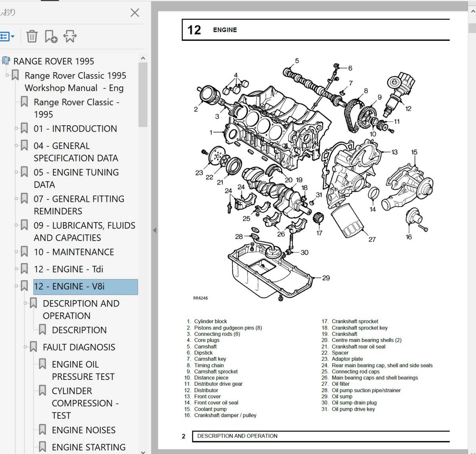Open the bookmark options dropdown menu
The width and height of the screenshot is (476, 454).
[7, 36]
